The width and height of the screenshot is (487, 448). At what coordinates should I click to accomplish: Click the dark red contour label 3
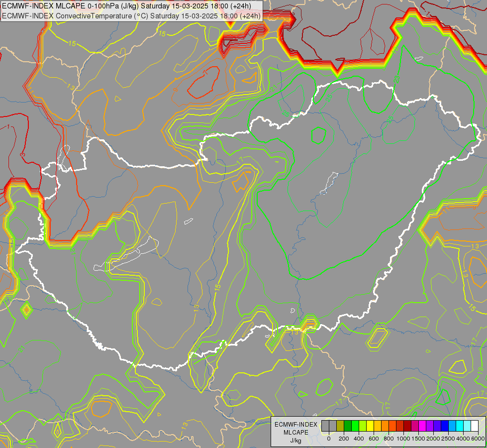(x=22, y=154)
